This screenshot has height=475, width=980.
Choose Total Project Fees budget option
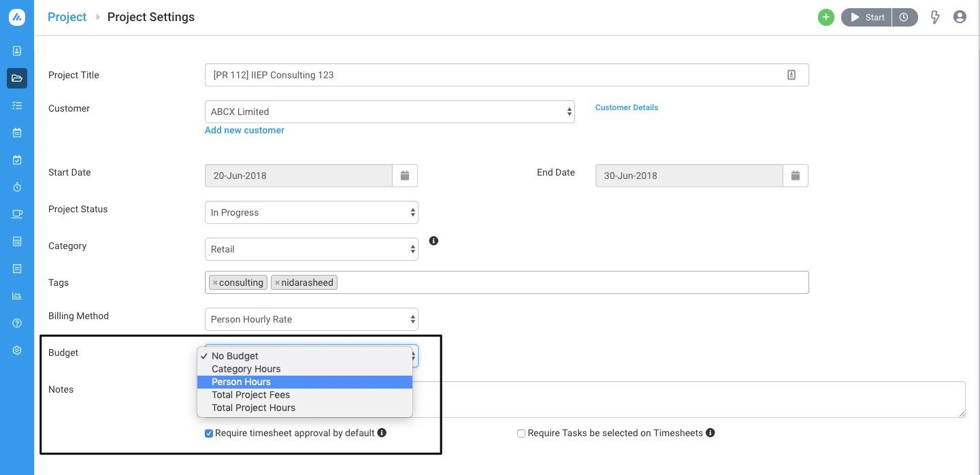250,395
